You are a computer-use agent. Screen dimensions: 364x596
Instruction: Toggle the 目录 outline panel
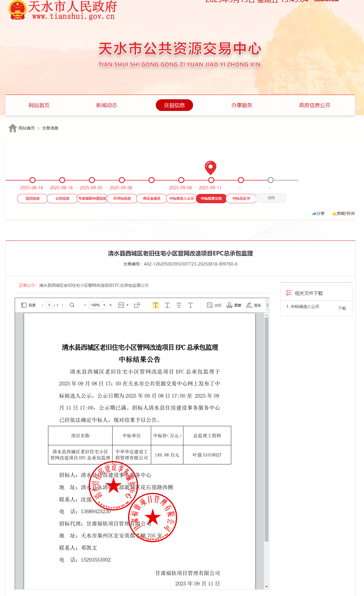[28, 305]
